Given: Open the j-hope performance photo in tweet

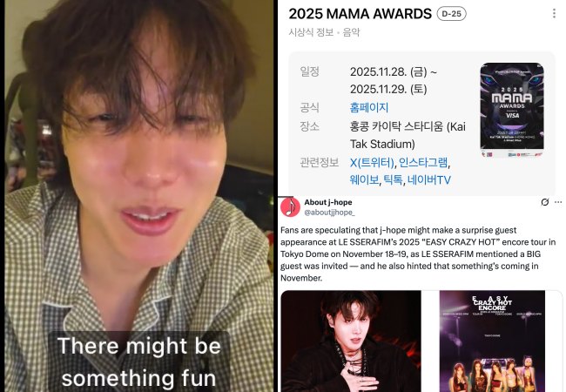Looking at the screenshot, I should click(x=351, y=341).
